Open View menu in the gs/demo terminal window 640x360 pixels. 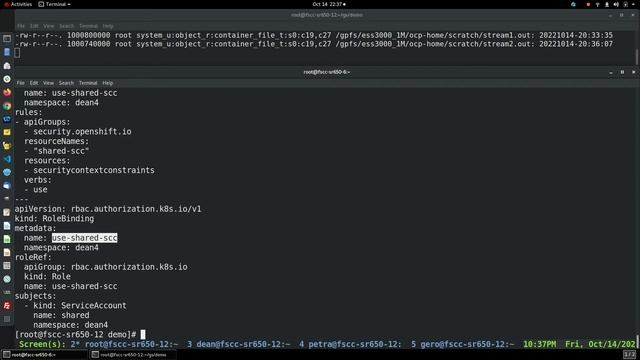tap(49, 26)
